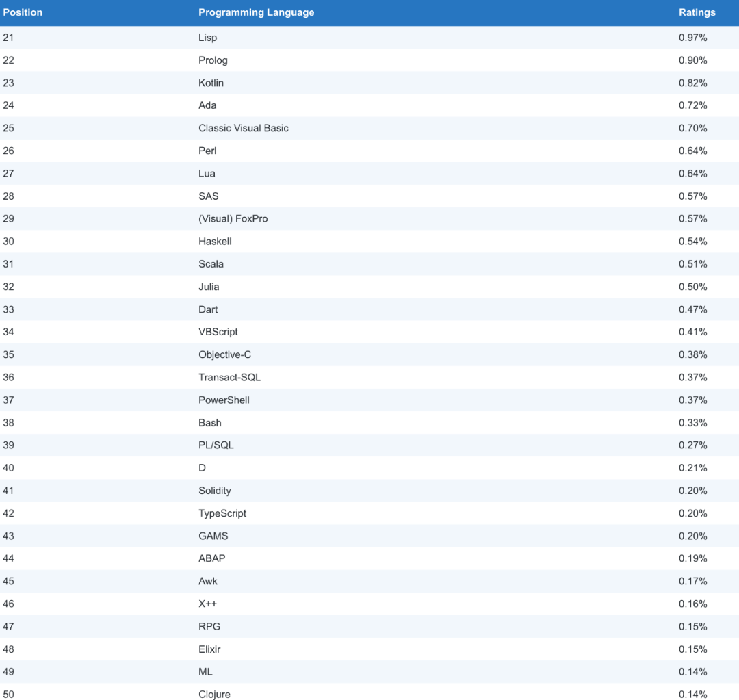Click on PowerShell in the list
The width and height of the screenshot is (739, 700).
coord(224,400)
